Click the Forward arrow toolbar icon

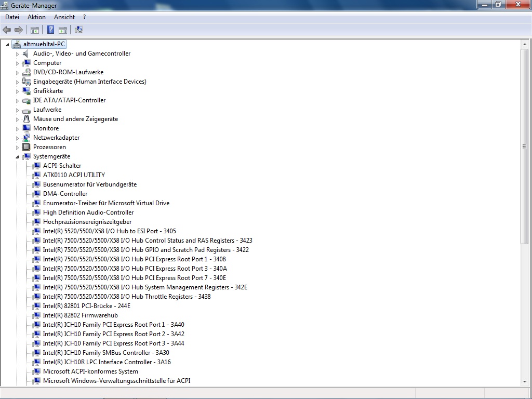[x=19, y=30]
